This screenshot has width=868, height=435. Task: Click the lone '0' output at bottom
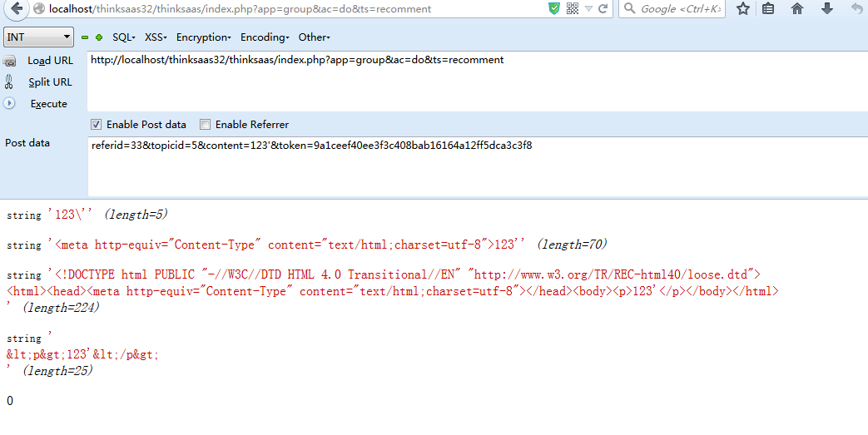tap(10, 401)
